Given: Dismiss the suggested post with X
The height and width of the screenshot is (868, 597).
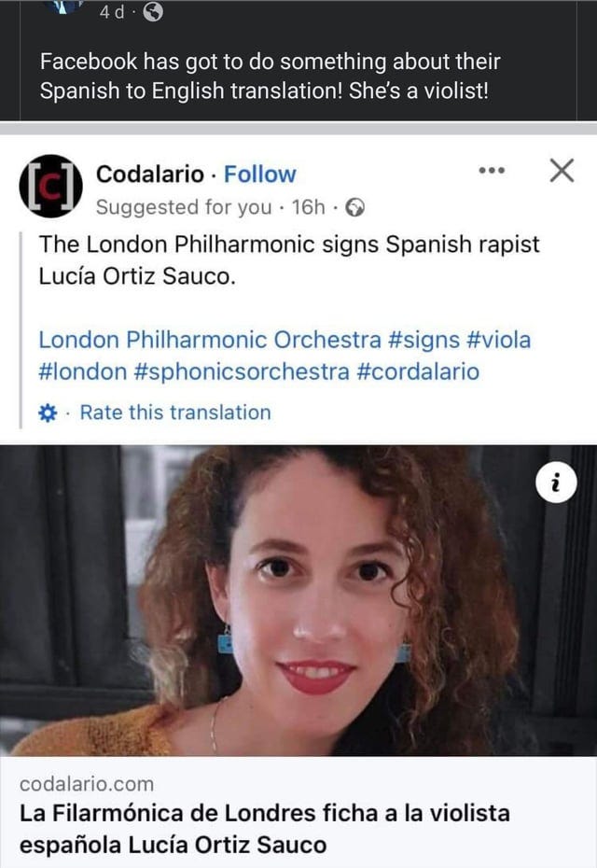Looking at the screenshot, I should [562, 170].
